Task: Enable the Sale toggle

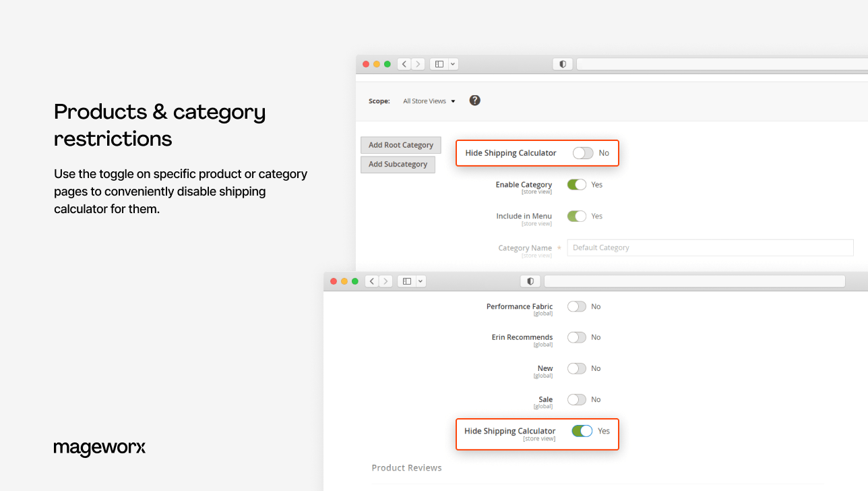Action: [576, 399]
